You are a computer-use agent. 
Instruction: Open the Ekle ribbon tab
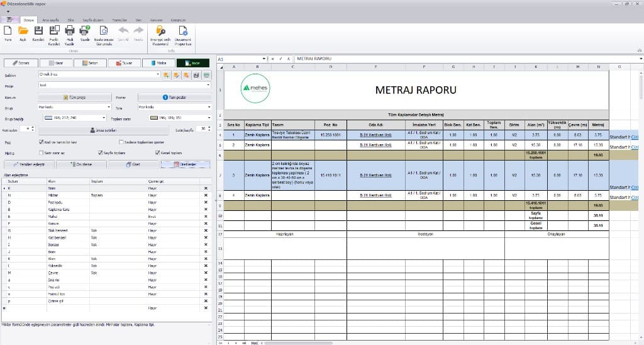click(x=70, y=20)
